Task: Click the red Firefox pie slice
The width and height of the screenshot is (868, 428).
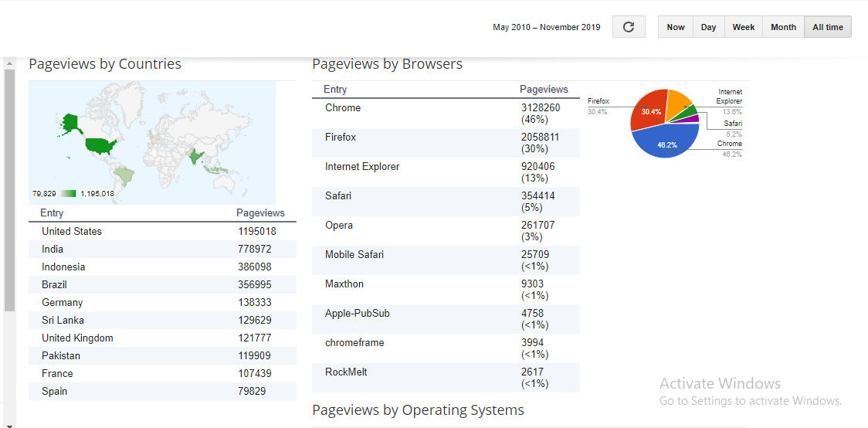Action: pyautogui.click(x=647, y=112)
